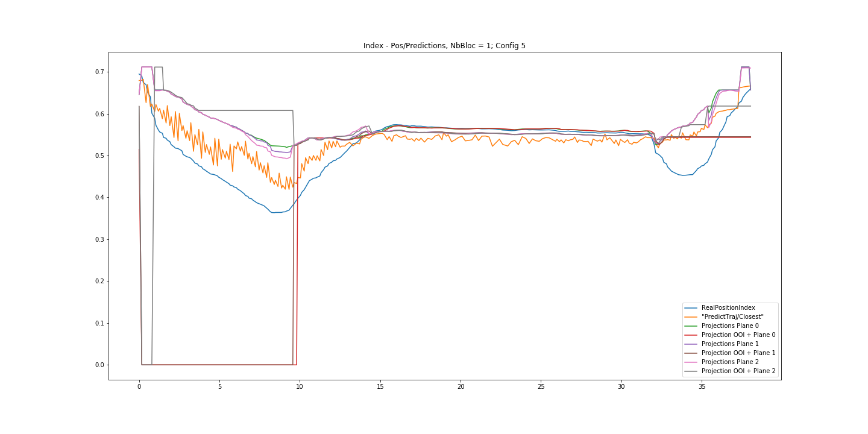Pick the green line swatch in legend
The image size is (868, 434).
click(692, 325)
